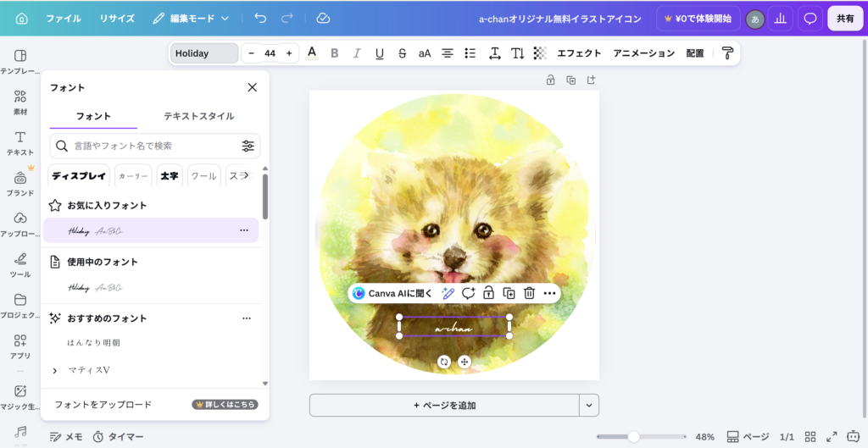
Task: Delete the selected text with trash icon
Action: 529,293
